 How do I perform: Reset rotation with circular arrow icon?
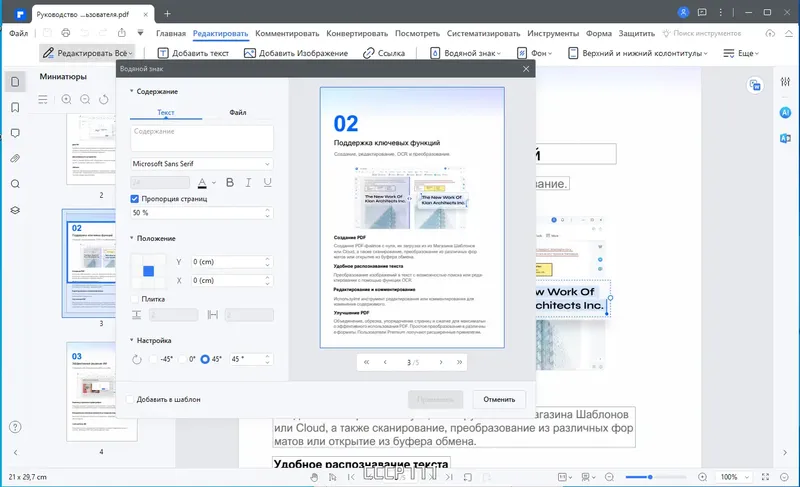[x=137, y=360]
